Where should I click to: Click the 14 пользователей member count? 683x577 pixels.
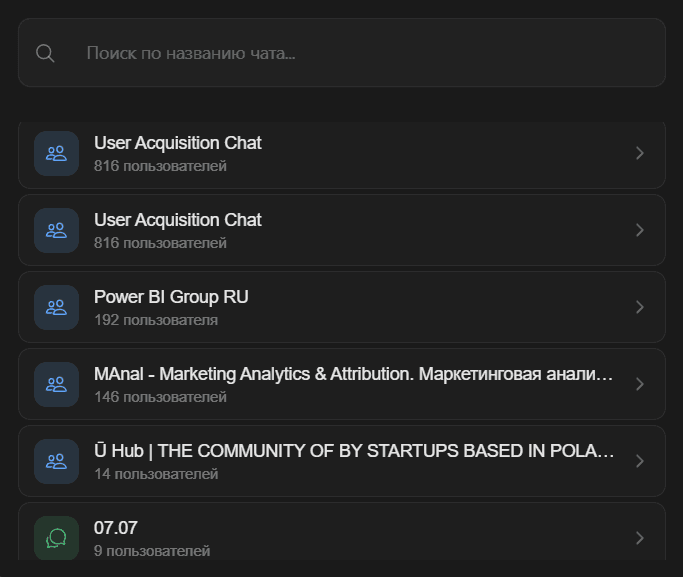156,474
